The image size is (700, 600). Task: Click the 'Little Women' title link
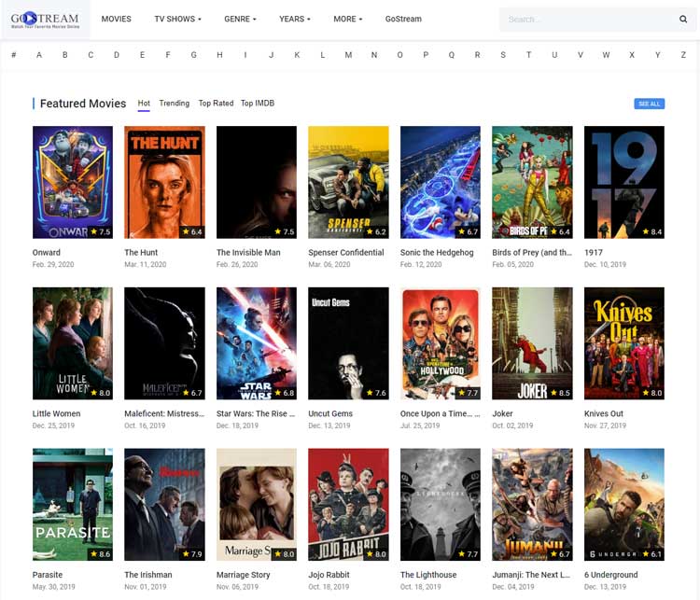point(56,413)
